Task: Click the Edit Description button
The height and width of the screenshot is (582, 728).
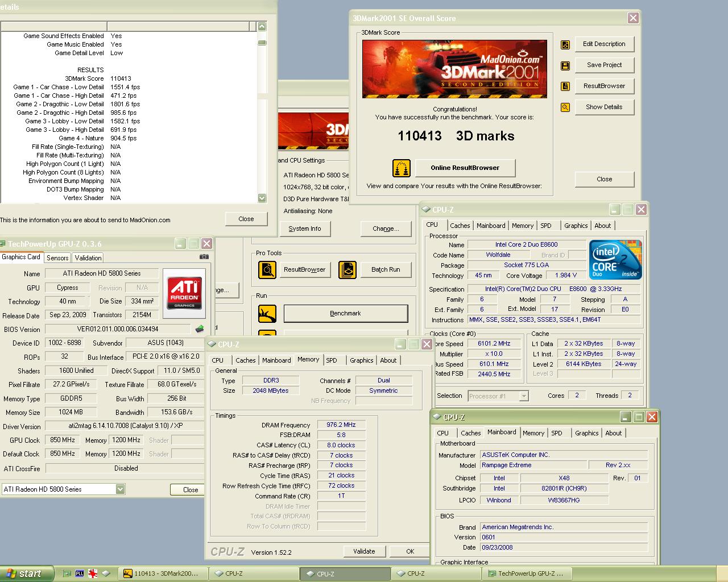Action: coord(604,44)
